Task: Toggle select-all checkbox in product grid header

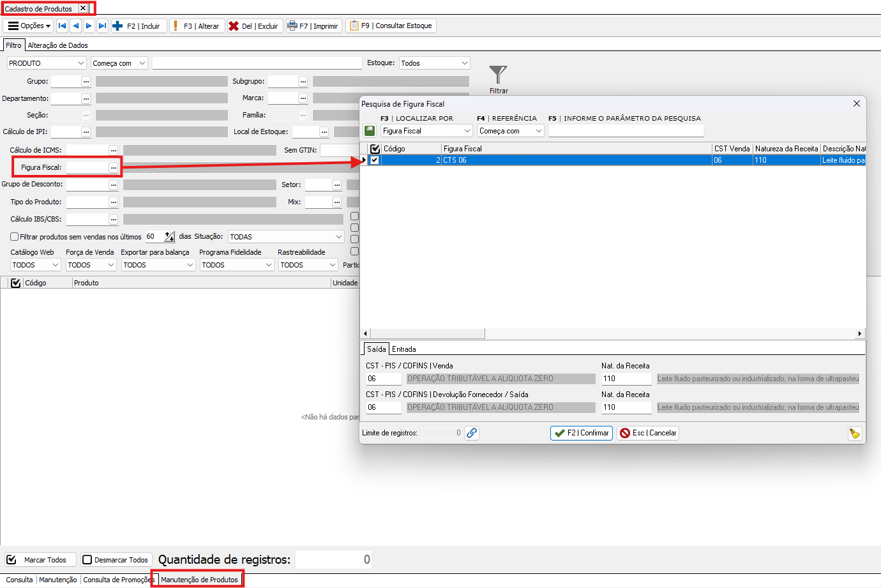Action: pyautogui.click(x=16, y=283)
